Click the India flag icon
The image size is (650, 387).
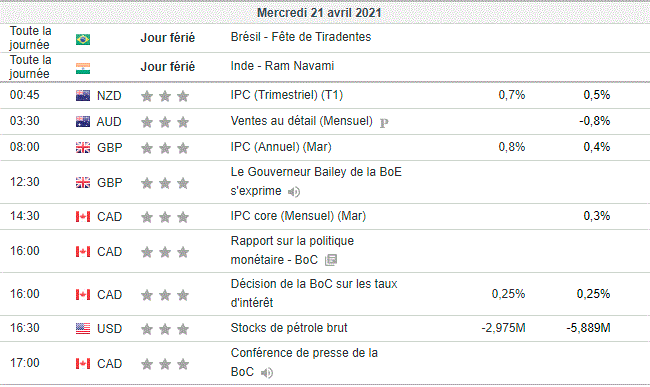pos(83,68)
